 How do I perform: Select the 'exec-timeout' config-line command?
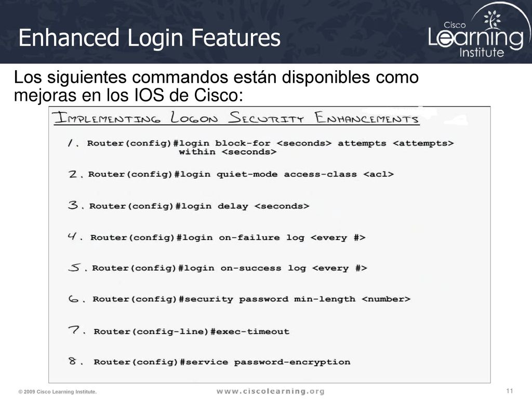pyautogui.click(x=191, y=331)
